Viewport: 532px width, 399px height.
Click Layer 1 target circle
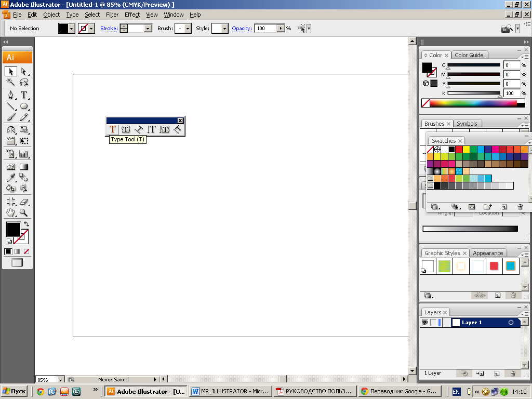click(x=511, y=322)
